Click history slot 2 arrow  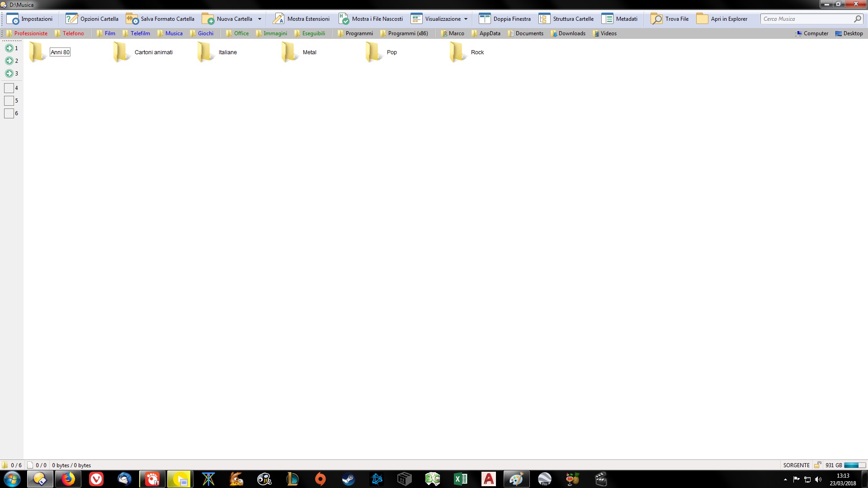tap(9, 61)
